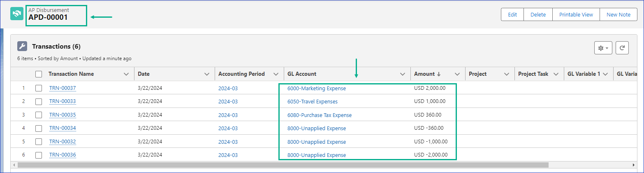Click the amount USD -1,000.00
This screenshot has width=644, height=173.
click(431, 142)
